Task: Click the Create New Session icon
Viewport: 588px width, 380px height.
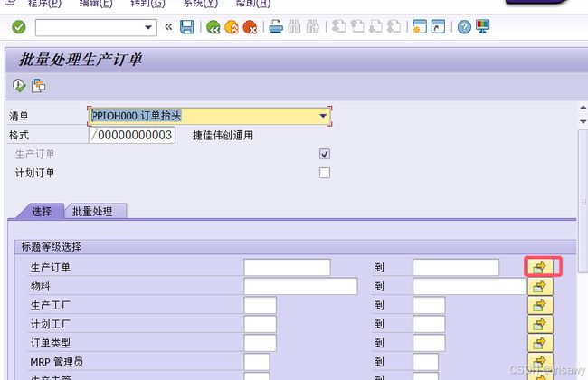Action: tap(420, 27)
